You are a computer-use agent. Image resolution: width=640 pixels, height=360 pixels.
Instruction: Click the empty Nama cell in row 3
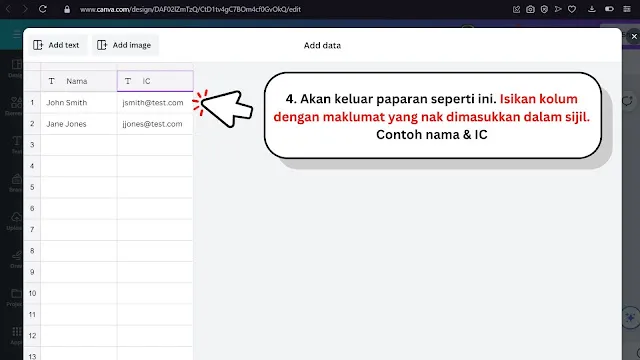coord(79,145)
